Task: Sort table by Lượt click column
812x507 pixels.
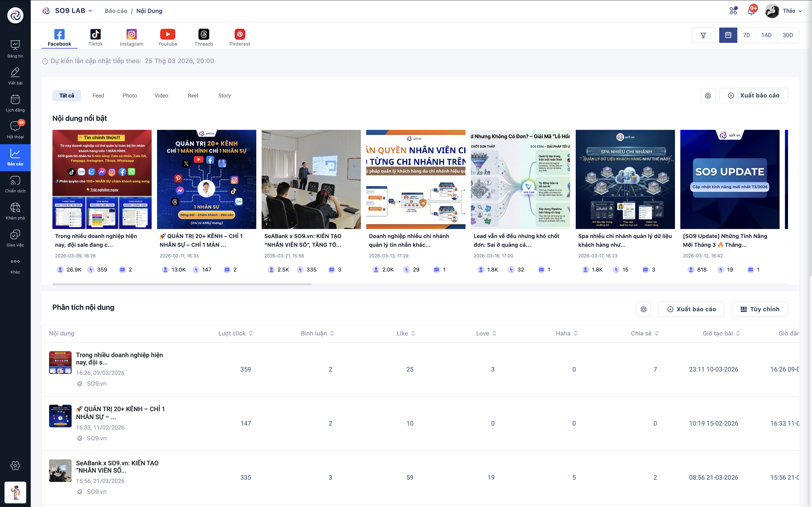Action: click(x=235, y=333)
